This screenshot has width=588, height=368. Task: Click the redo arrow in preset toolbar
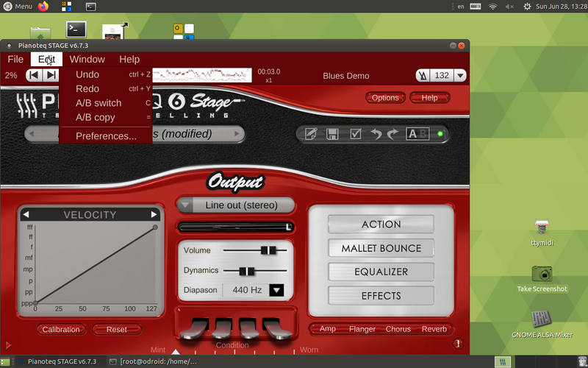[392, 134]
